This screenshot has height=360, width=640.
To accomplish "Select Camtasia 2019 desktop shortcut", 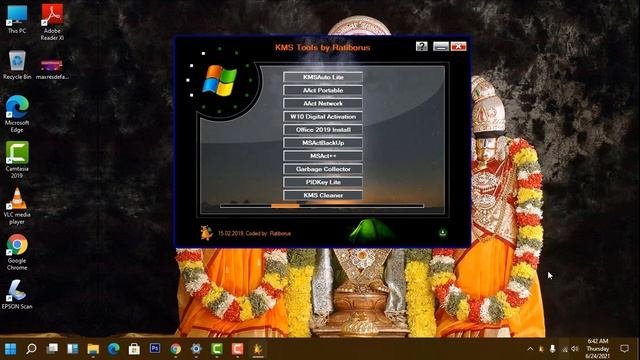I will click(17, 160).
